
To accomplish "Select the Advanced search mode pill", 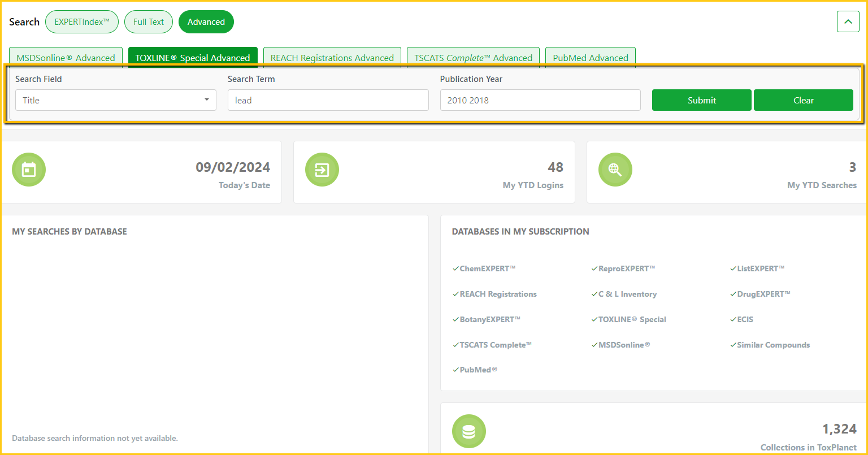I will click(x=206, y=22).
